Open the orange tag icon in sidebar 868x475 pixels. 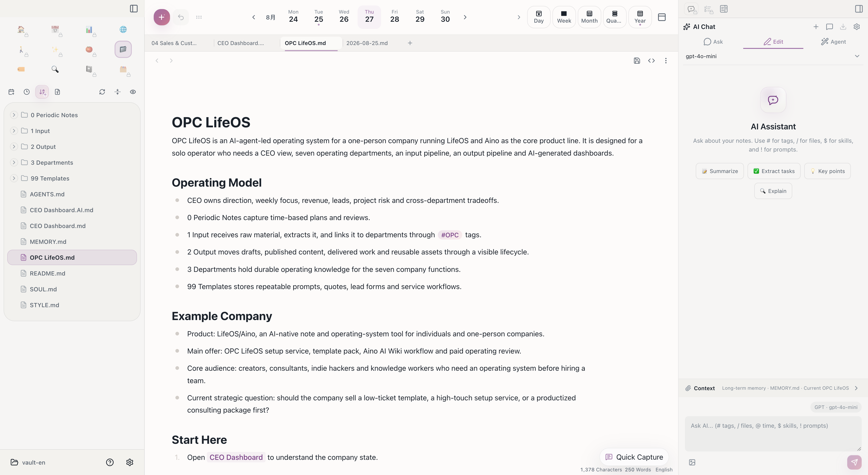pyautogui.click(x=21, y=69)
